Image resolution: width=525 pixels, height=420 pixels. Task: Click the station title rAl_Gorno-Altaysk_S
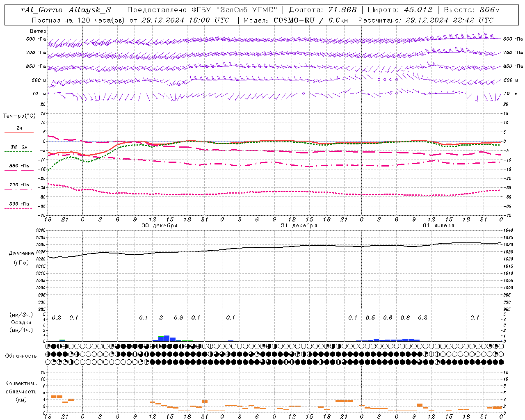[66, 10]
